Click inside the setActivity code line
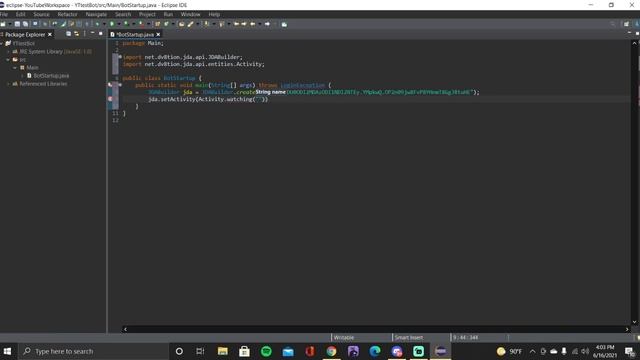 point(208,99)
